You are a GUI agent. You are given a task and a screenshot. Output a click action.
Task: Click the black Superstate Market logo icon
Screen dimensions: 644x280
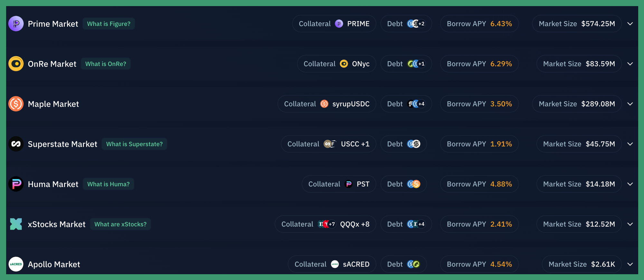(16, 144)
